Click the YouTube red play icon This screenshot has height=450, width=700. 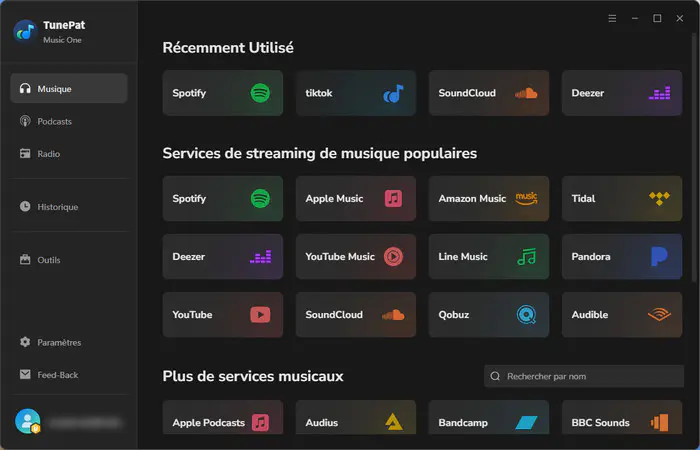(x=260, y=315)
